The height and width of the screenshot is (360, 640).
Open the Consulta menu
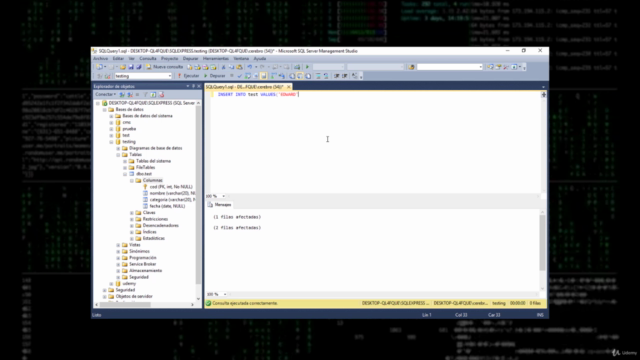(148, 58)
